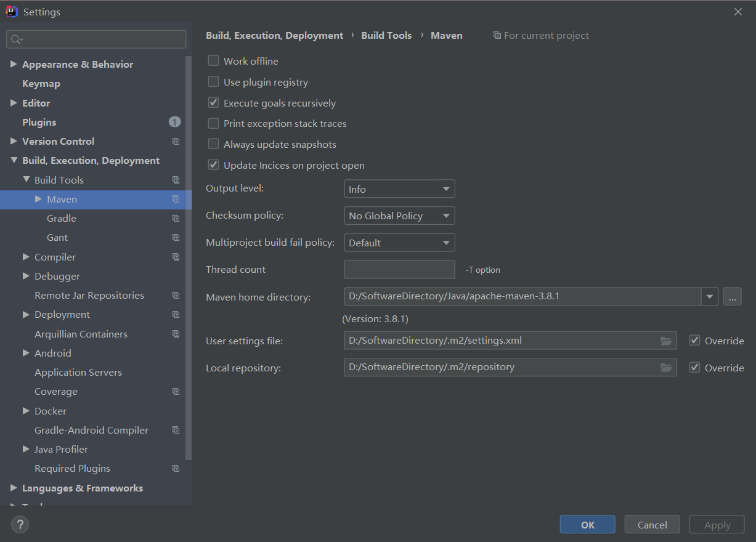
Task: Click User settings file path field
Action: click(510, 341)
